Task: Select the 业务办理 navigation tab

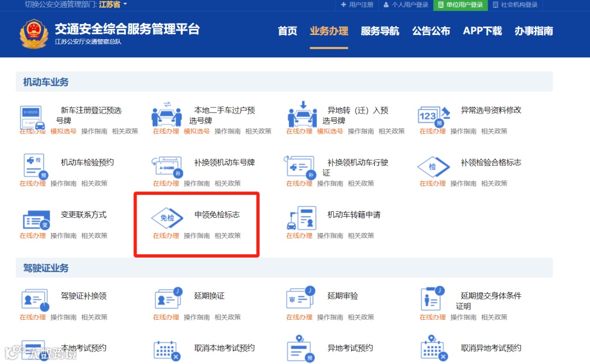Action: 329,31
